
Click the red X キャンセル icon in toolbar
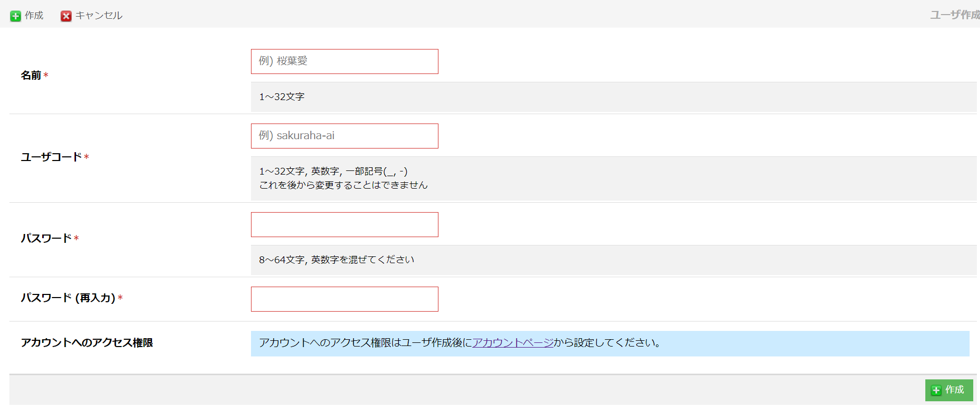(66, 16)
